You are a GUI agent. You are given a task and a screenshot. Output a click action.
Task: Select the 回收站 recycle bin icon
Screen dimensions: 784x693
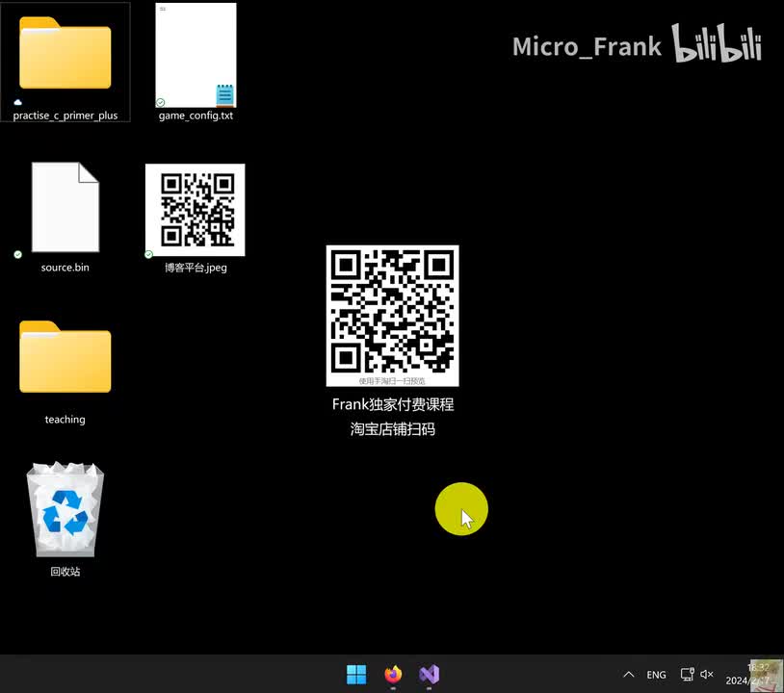click(65, 509)
